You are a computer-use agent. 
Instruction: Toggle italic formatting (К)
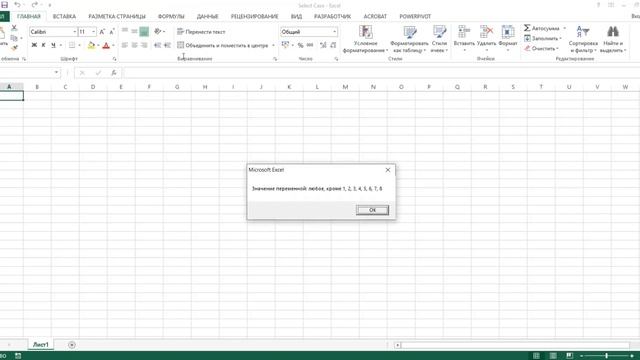pyautogui.click(x=44, y=45)
